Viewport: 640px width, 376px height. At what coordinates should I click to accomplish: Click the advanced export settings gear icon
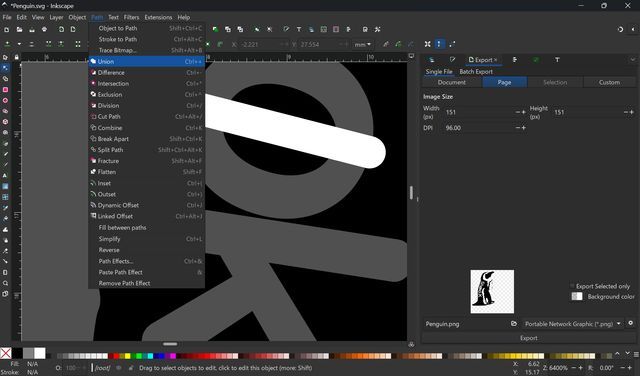[x=631, y=323]
